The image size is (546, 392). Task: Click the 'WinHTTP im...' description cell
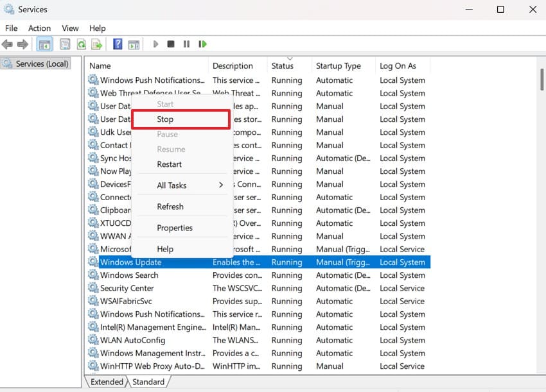(x=236, y=366)
